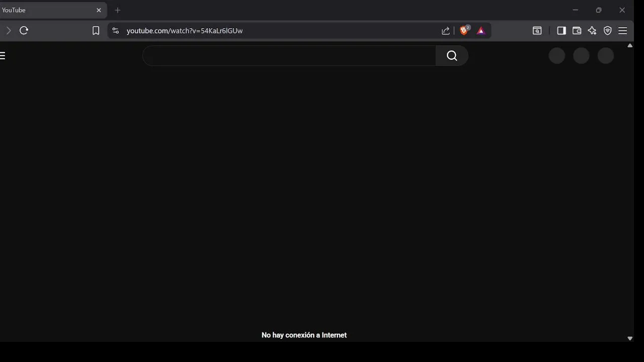Click the scrollbar up arrow
The image size is (644, 362).
630,46
